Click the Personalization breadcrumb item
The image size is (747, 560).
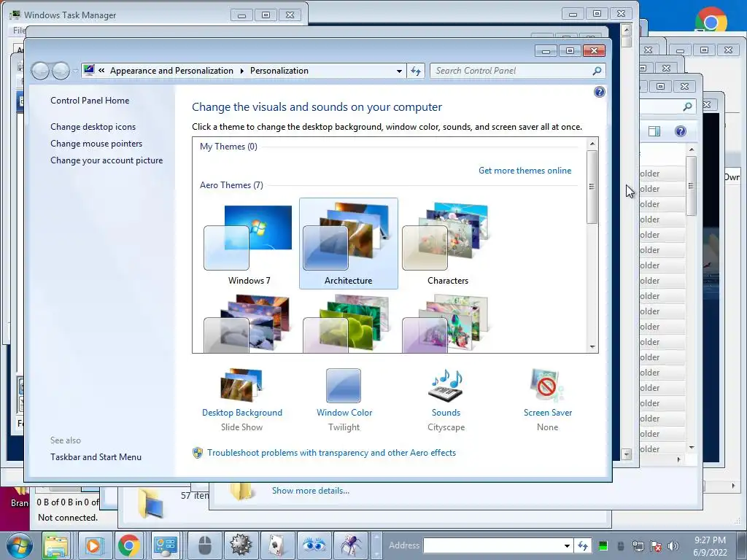[x=279, y=71]
